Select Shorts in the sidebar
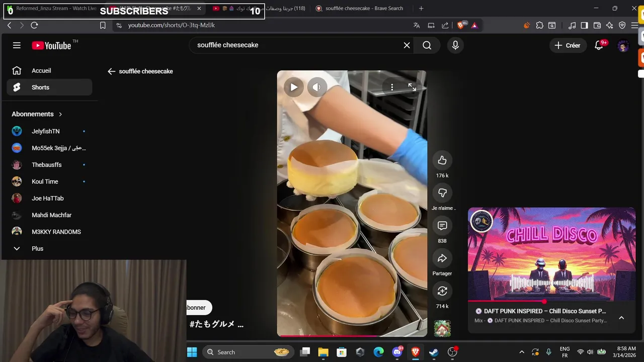 pyautogui.click(x=49, y=87)
